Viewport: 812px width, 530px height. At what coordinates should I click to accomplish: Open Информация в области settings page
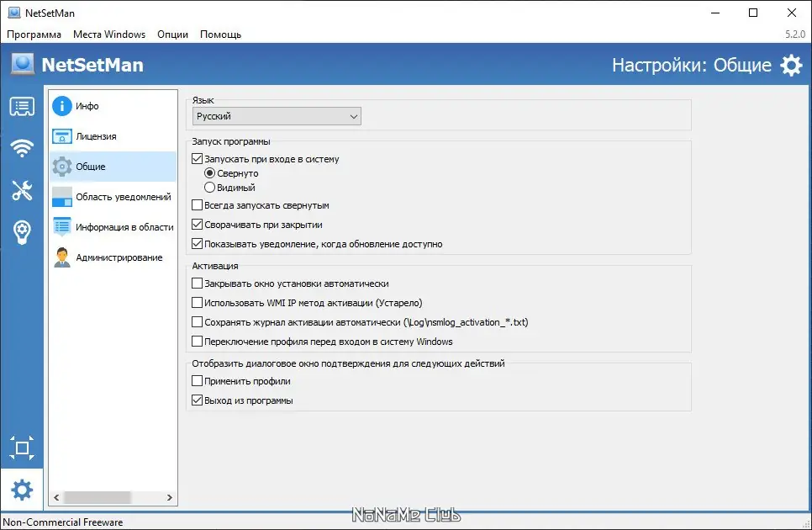(x=113, y=227)
